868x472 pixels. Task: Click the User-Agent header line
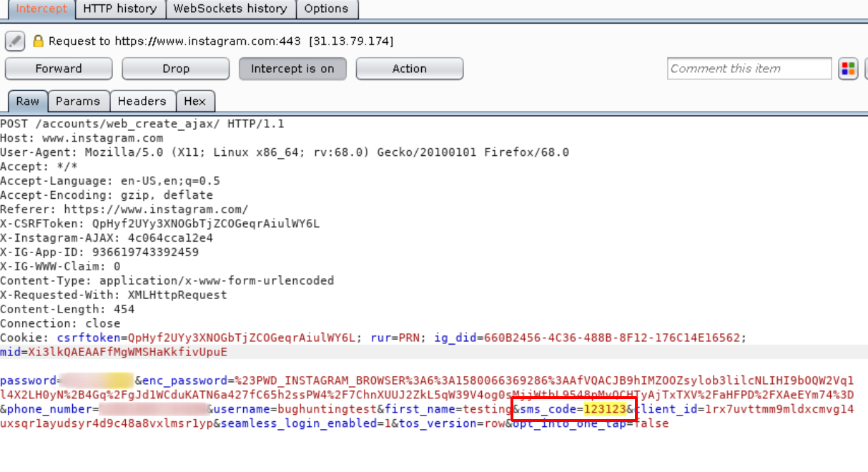285,152
